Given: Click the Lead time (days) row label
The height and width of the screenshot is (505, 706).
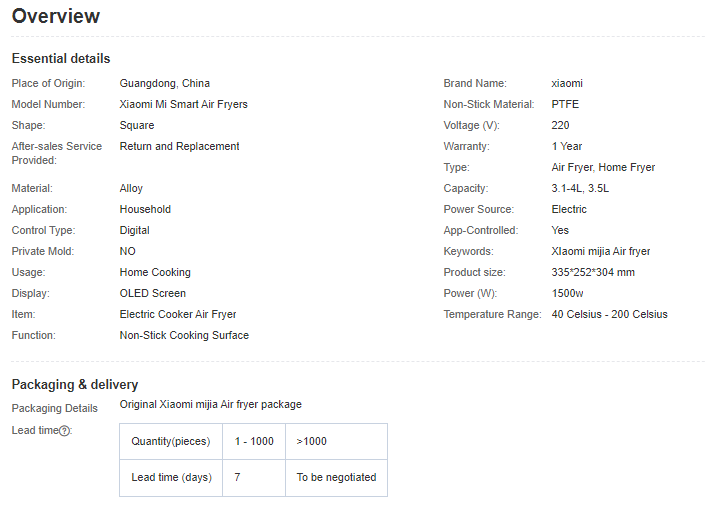Looking at the screenshot, I should tap(171, 478).
